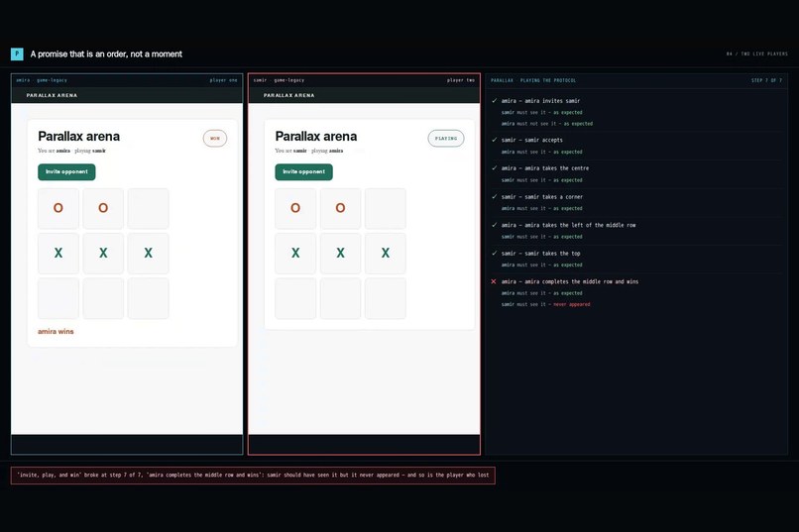Click checkmark beside 'amira takes the centre'
The width and height of the screenshot is (799, 532).
[494, 168]
